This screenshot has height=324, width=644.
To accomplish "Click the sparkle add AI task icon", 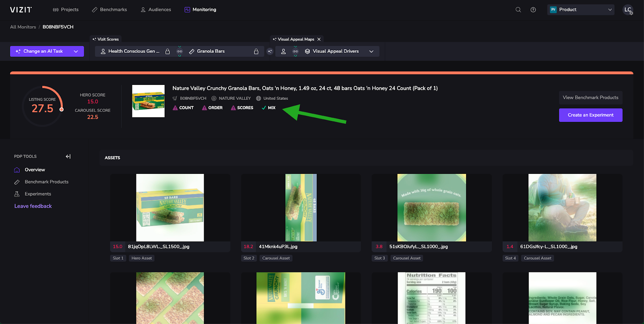I will [x=270, y=51].
